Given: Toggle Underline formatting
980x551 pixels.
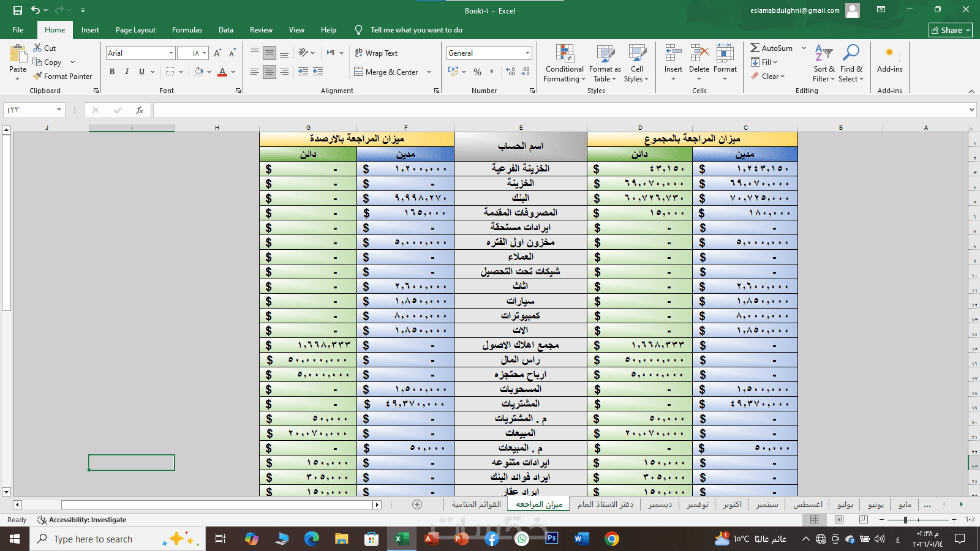Looking at the screenshot, I should tap(141, 72).
